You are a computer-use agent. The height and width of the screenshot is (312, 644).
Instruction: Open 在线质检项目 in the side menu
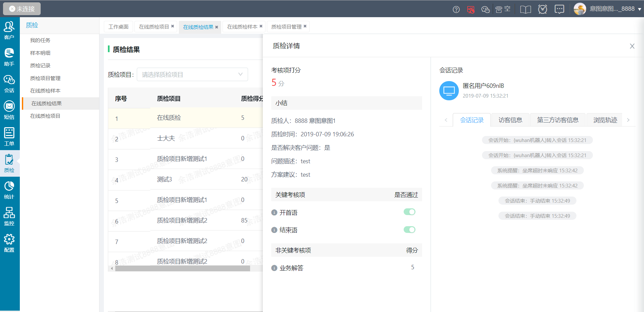click(x=45, y=116)
